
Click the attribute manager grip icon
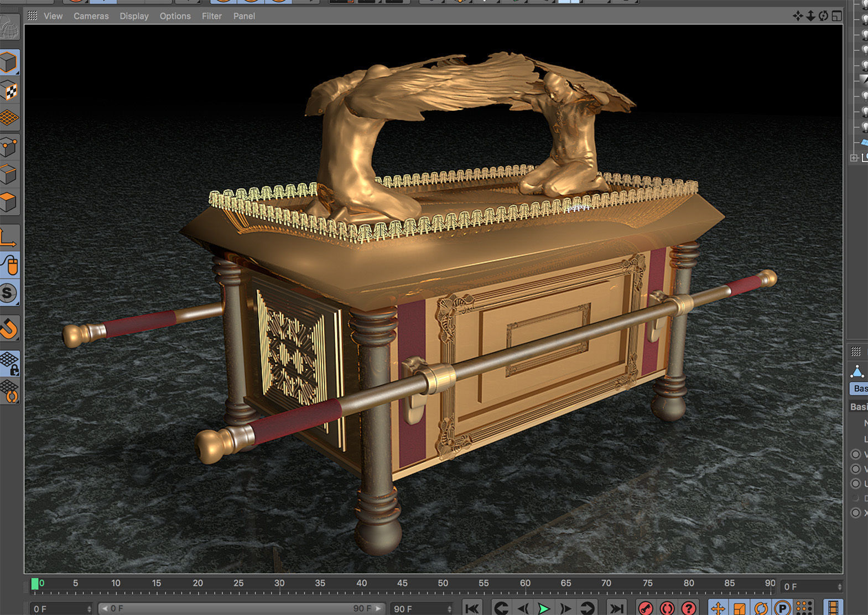click(x=856, y=352)
